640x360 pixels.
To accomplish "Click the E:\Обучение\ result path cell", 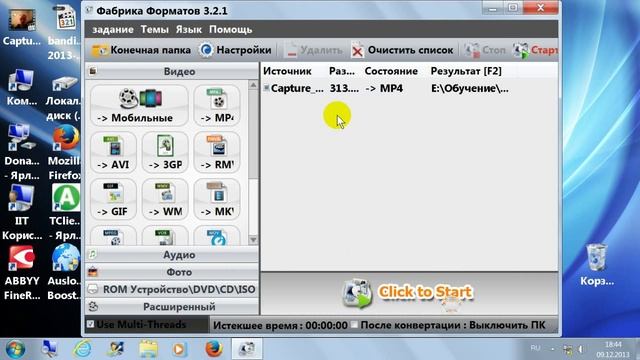I will (470, 88).
